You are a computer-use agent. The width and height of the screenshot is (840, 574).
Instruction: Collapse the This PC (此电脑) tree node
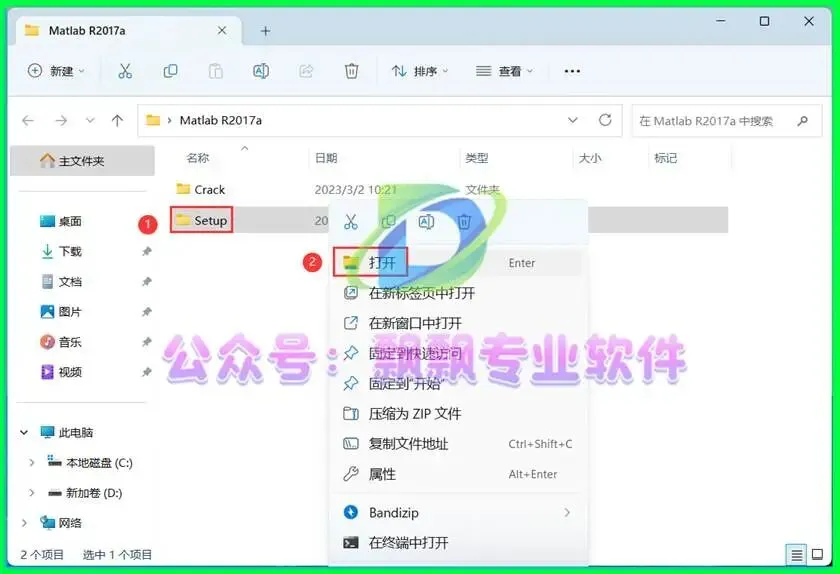pos(24,432)
